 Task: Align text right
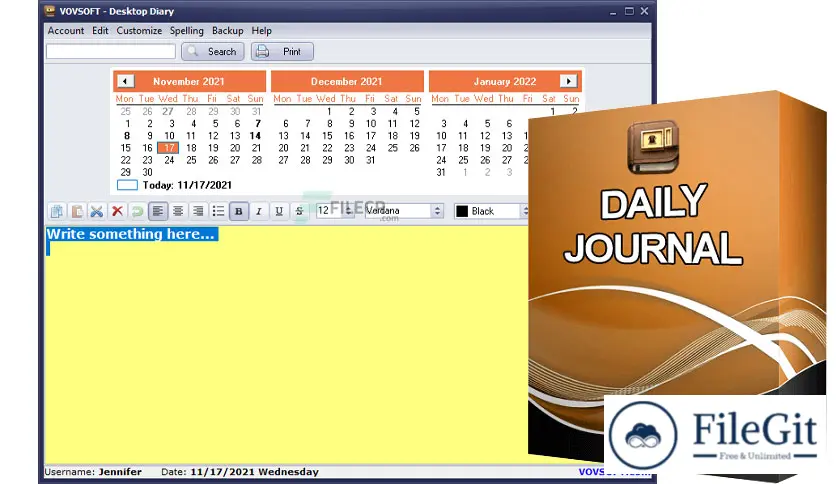pos(198,211)
